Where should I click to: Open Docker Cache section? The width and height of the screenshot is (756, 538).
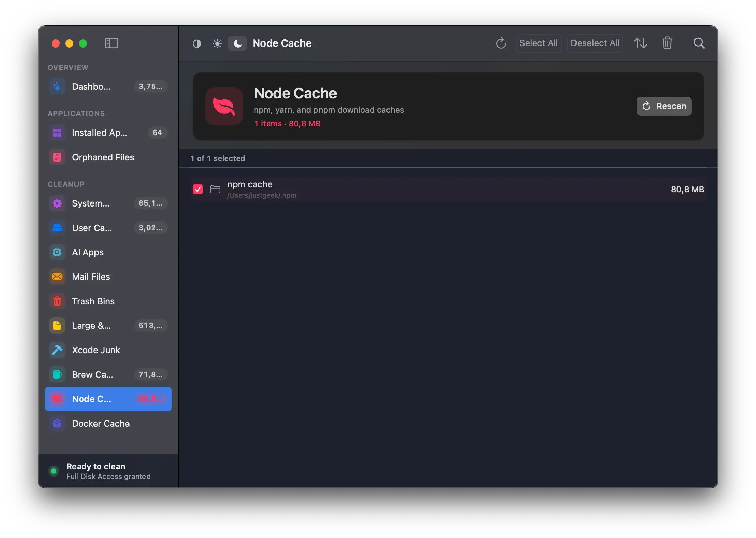[108, 424]
